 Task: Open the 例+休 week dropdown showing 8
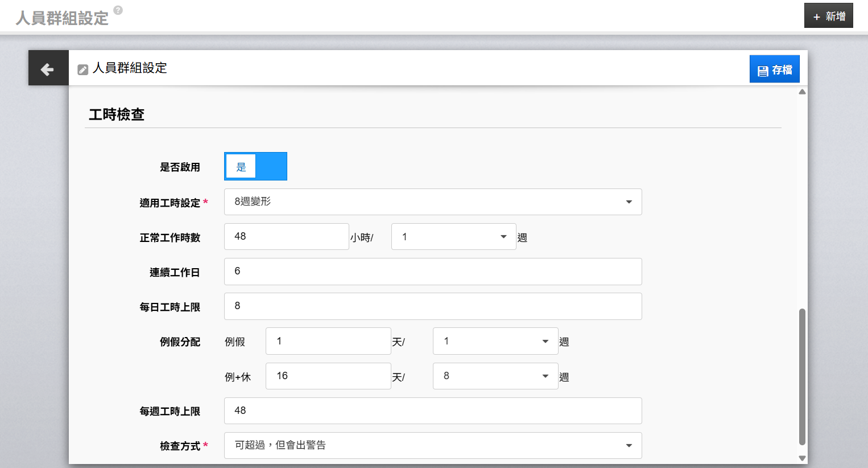495,376
